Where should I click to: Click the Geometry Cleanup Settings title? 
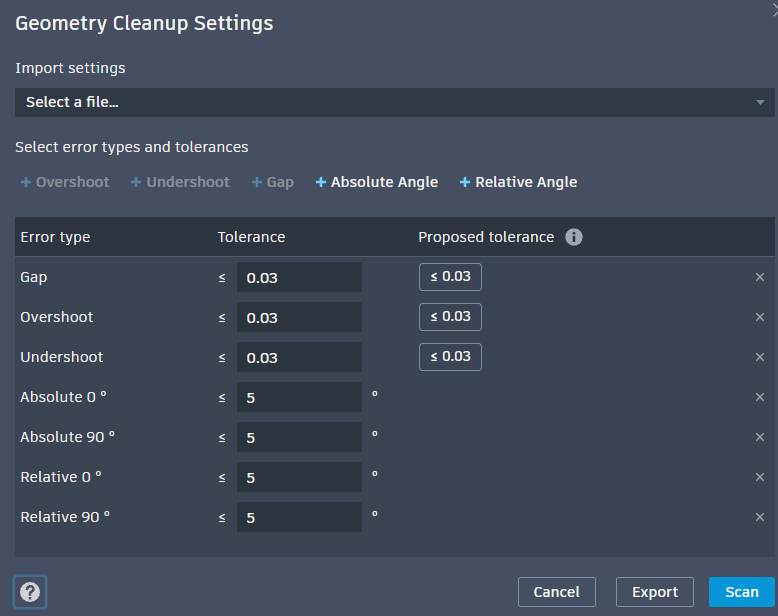pos(144,23)
